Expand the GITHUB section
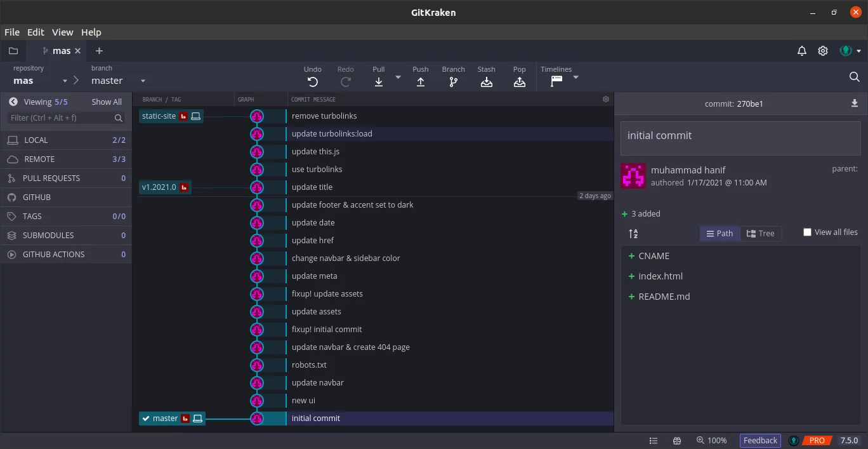This screenshot has height=449, width=868. pyautogui.click(x=66, y=198)
